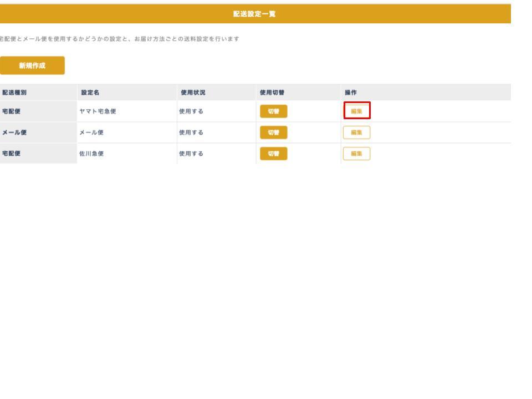Open 編集 for ヤマト宅急便
This screenshot has width=532, height=399.
(x=356, y=111)
